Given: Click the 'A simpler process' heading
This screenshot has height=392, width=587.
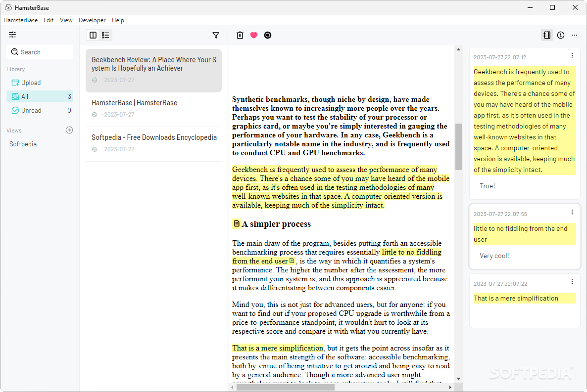Looking at the screenshot, I should point(276,223).
